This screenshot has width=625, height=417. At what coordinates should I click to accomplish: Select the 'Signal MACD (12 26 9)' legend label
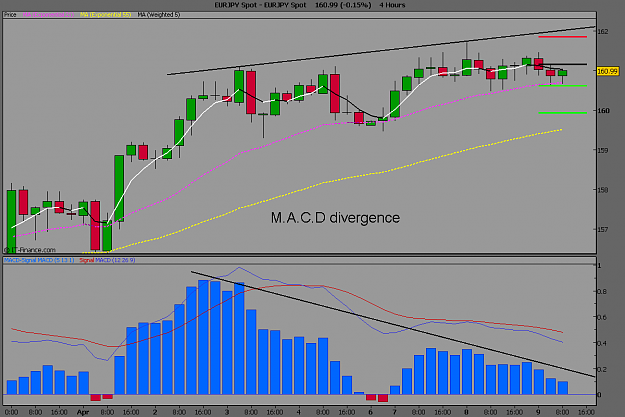pyautogui.click(x=107, y=260)
